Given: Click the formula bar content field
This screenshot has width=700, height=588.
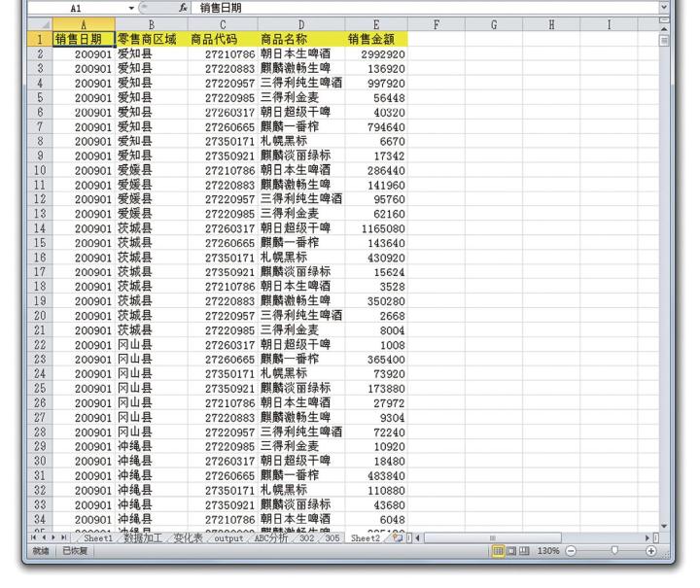Looking at the screenshot, I should (424, 8).
